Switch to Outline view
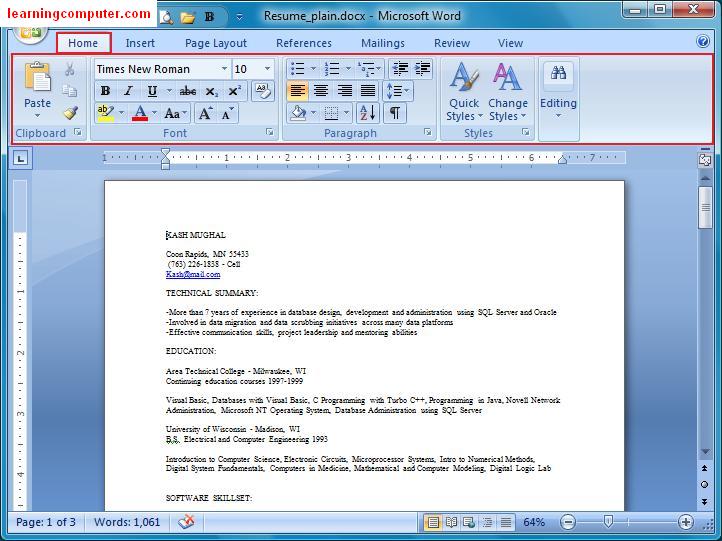Viewport: 722px width, 541px height. [x=487, y=522]
